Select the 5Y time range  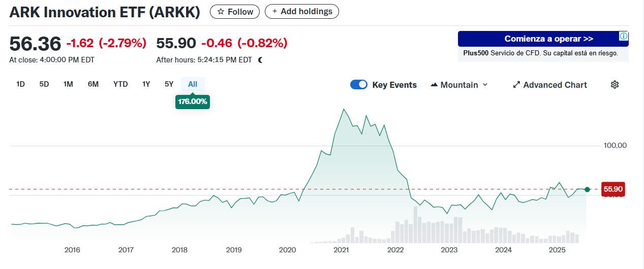click(x=169, y=84)
